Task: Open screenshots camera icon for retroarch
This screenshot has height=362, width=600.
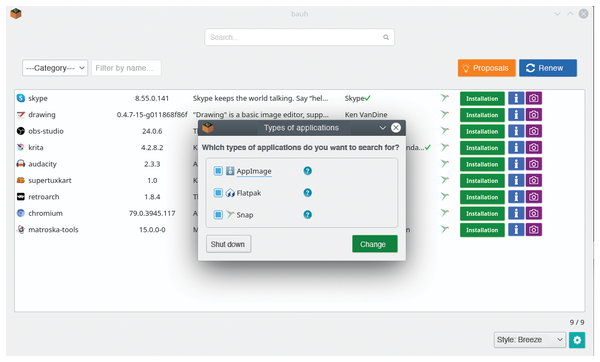Action: click(x=533, y=197)
